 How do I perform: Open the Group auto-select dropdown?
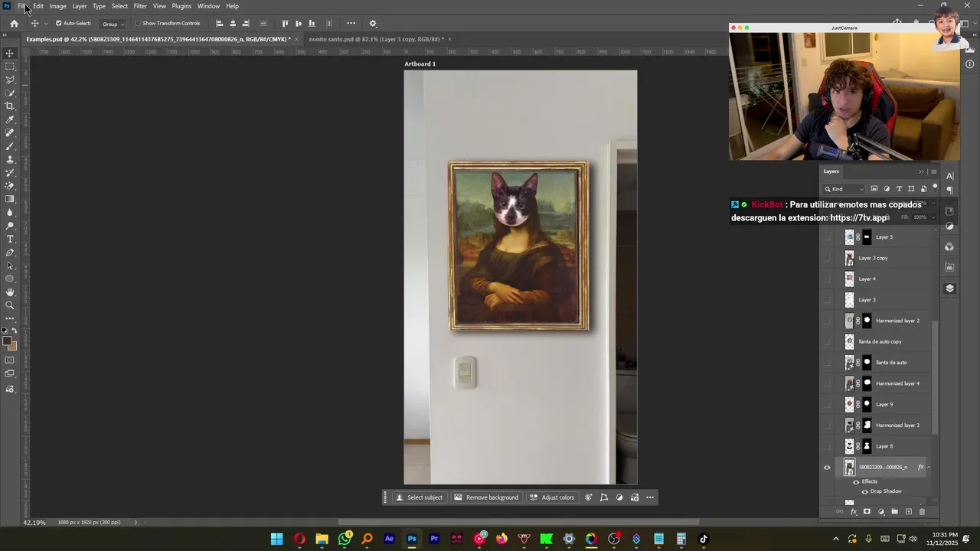(x=113, y=24)
